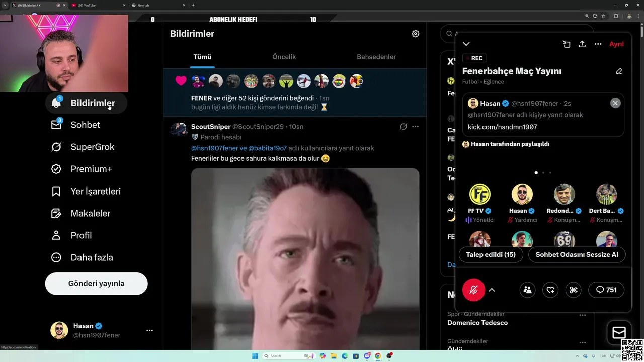Switch to New tab browser tab
The width and height of the screenshot is (644, 362).
pos(157,5)
